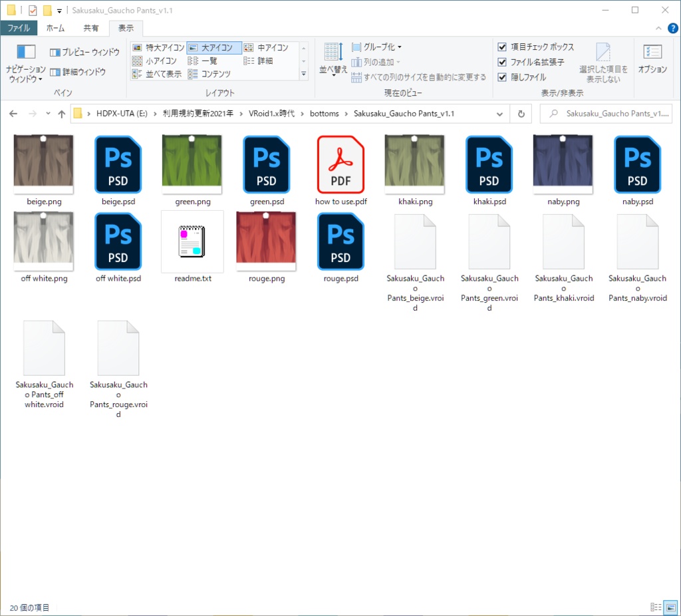Select Sakusaku_Gaucho Pants_khaki.vroid file
The image size is (681, 616).
click(x=563, y=257)
